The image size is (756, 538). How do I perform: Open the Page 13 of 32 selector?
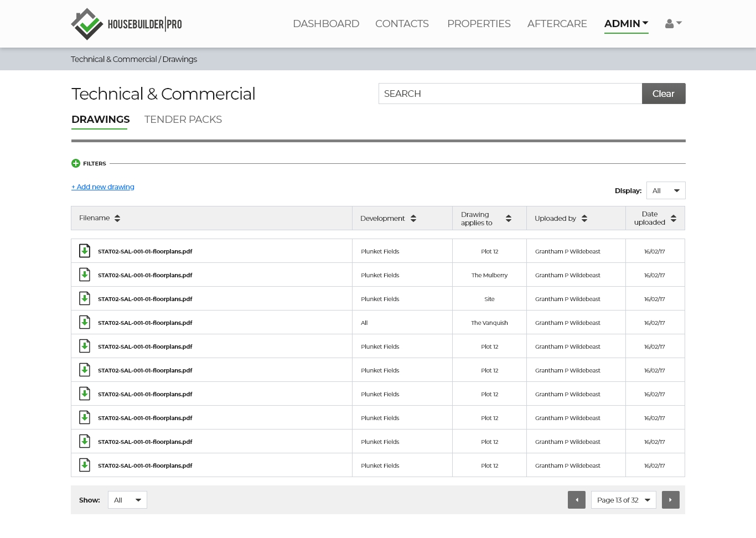[623, 500]
